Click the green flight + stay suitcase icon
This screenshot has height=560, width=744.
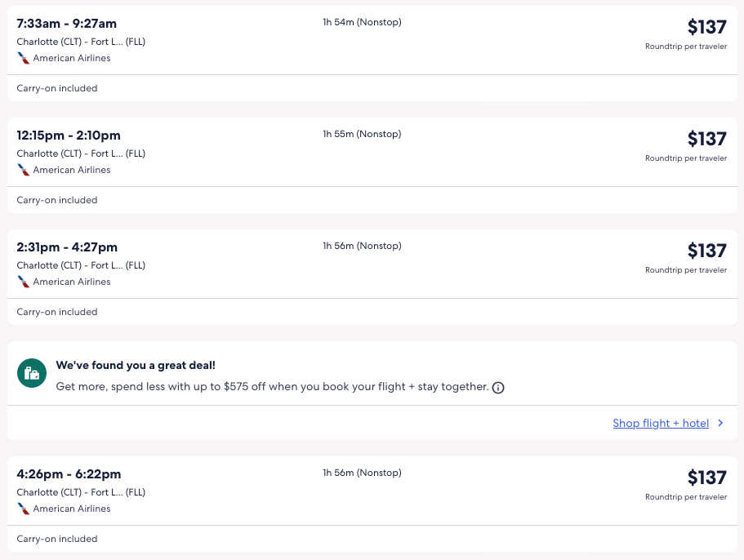pyautogui.click(x=32, y=373)
